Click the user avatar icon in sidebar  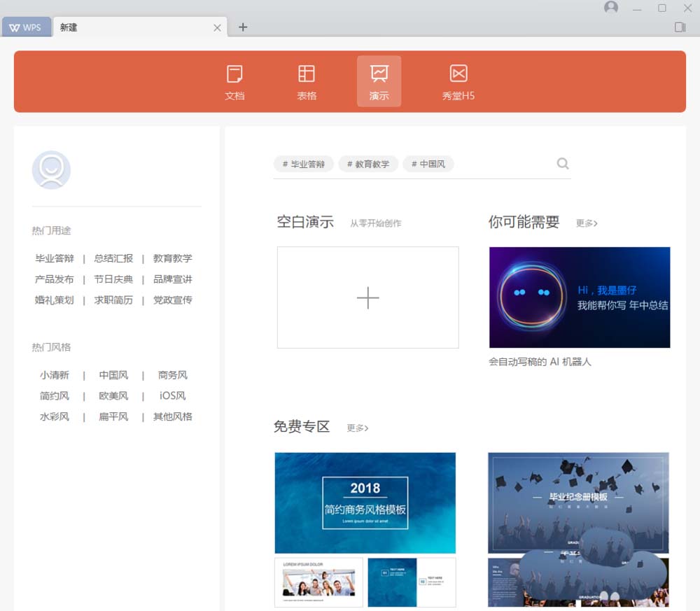coord(50,169)
